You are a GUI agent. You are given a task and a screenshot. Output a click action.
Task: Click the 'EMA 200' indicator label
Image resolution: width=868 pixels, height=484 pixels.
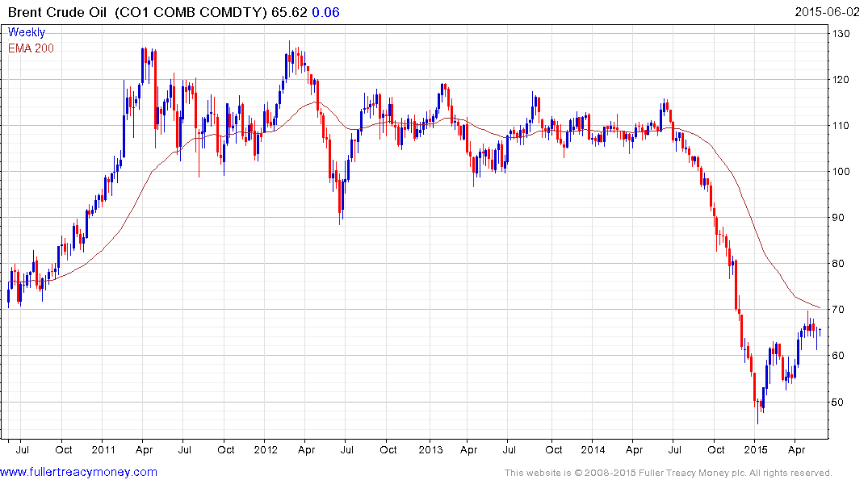point(31,48)
